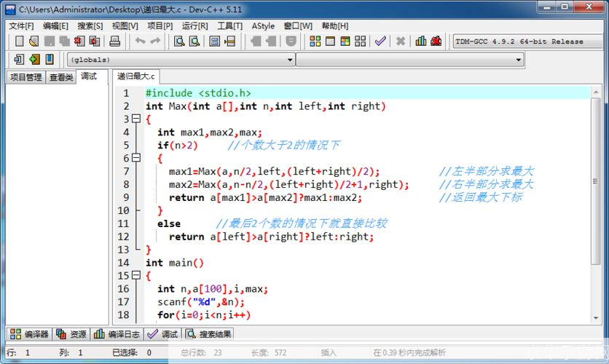Click the Open file icon
This screenshot has height=364, width=609.
point(34,41)
